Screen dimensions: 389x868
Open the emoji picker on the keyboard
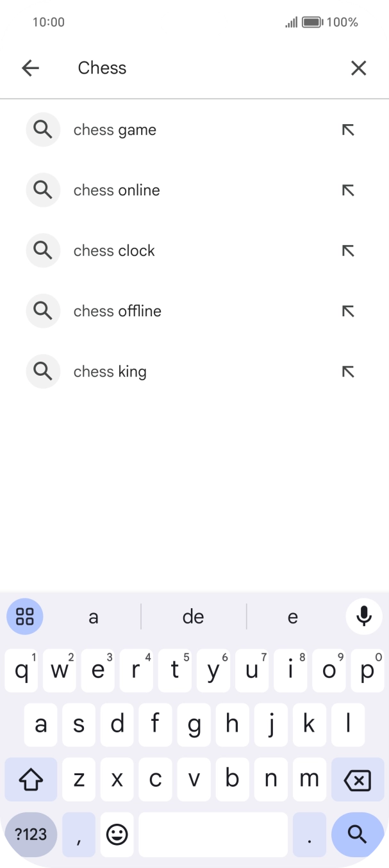[x=117, y=835]
